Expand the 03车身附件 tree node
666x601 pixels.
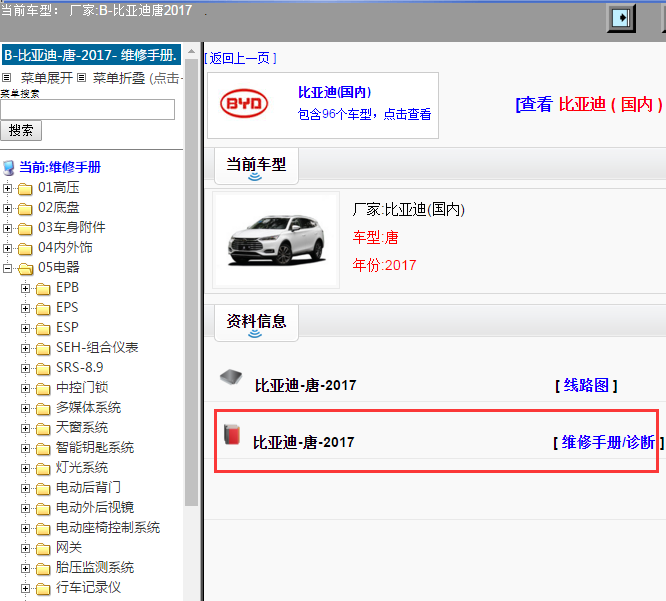point(7,228)
